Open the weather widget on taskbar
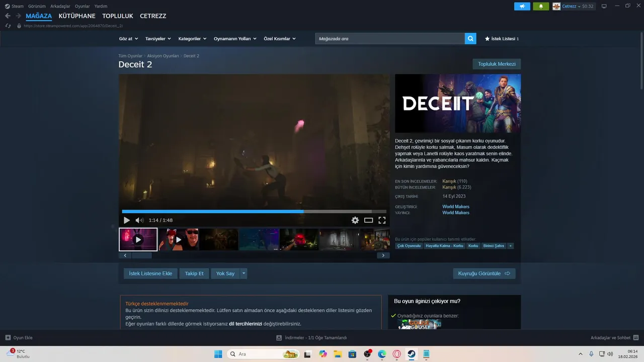Viewport: 644px width, 362px height. (x=18, y=354)
